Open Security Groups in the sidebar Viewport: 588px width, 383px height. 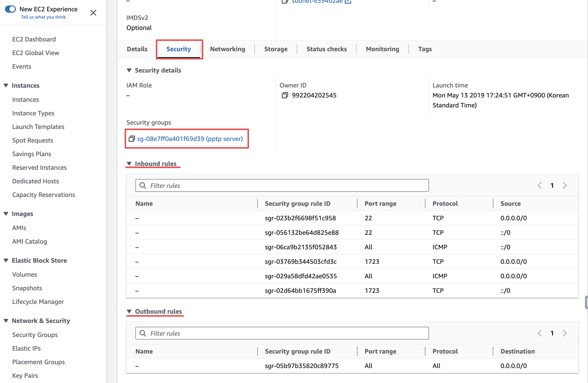pyautogui.click(x=35, y=335)
